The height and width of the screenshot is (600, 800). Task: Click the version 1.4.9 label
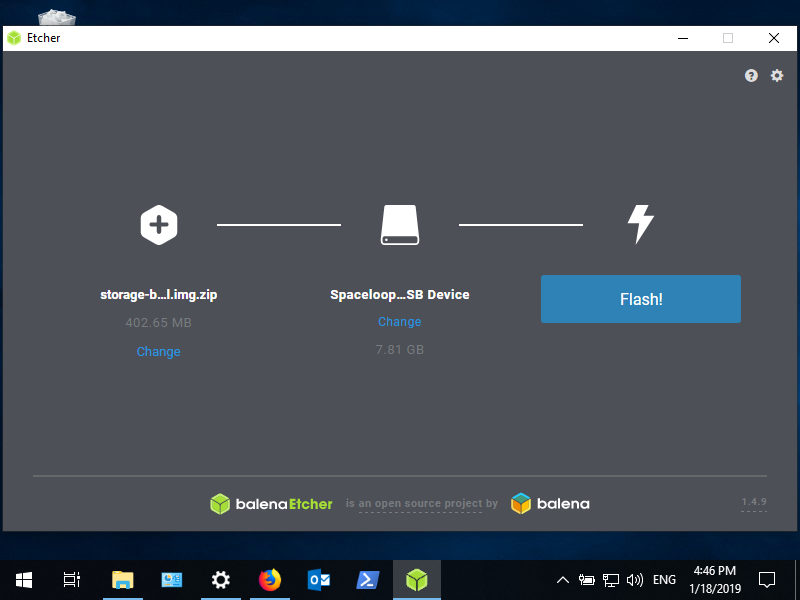click(753, 502)
